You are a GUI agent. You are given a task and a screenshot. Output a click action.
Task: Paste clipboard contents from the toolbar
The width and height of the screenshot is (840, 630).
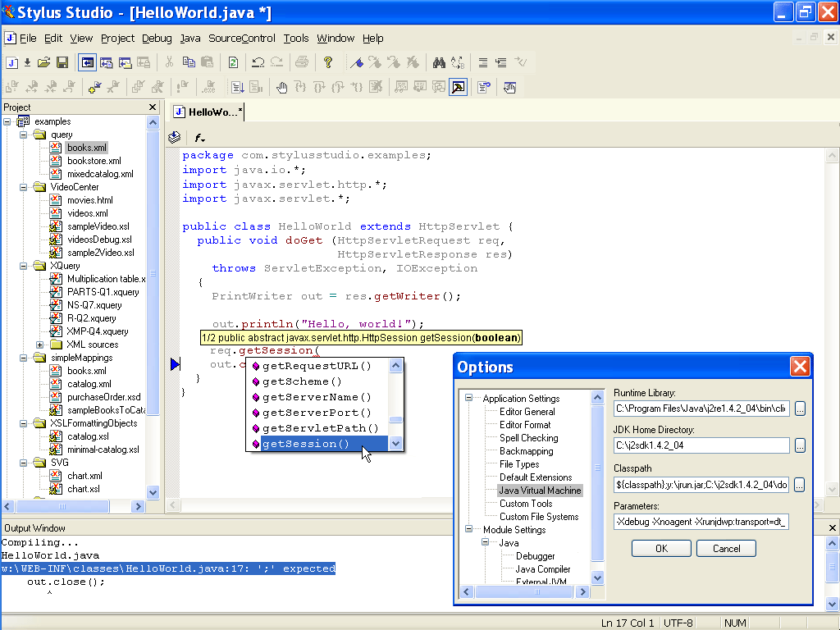(206, 62)
